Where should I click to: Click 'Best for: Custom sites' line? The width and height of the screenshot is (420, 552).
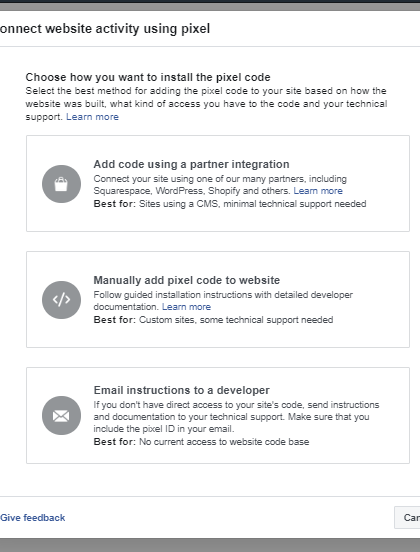(213, 320)
